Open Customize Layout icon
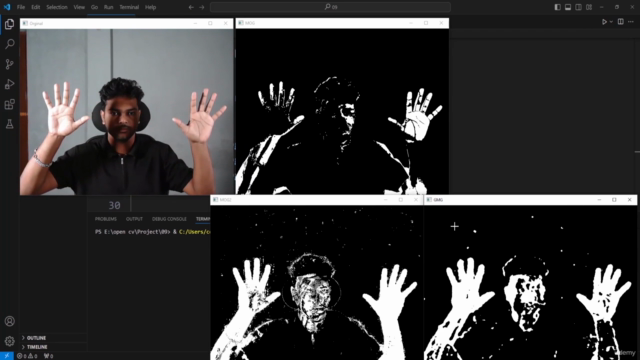 point(589,7)
